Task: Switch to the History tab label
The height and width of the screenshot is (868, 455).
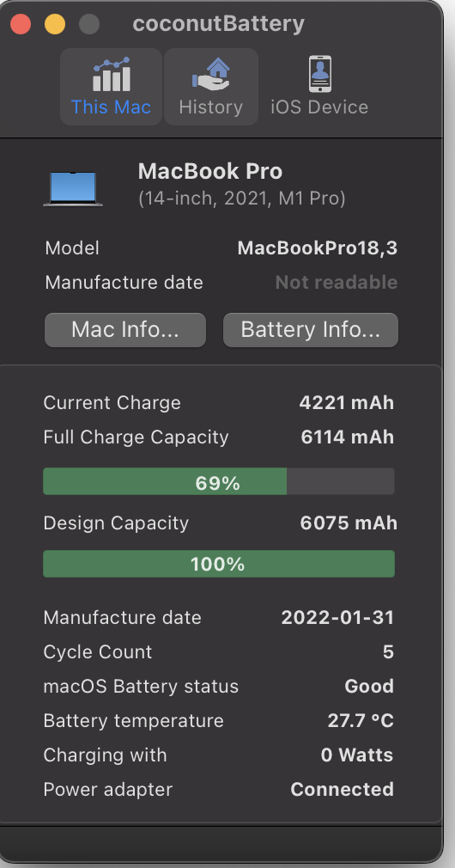Action: pyautogui.click(x=210, y=107)
